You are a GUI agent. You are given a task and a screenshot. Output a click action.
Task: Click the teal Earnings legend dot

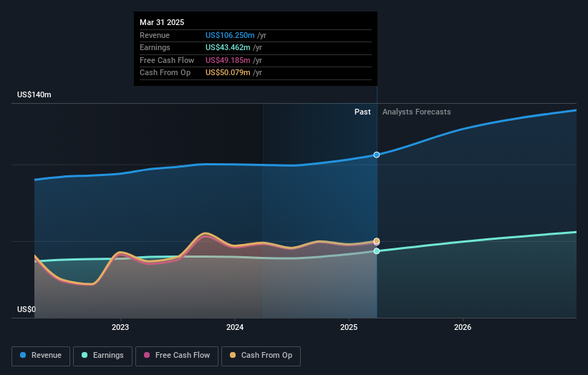(x=85, y=355)
